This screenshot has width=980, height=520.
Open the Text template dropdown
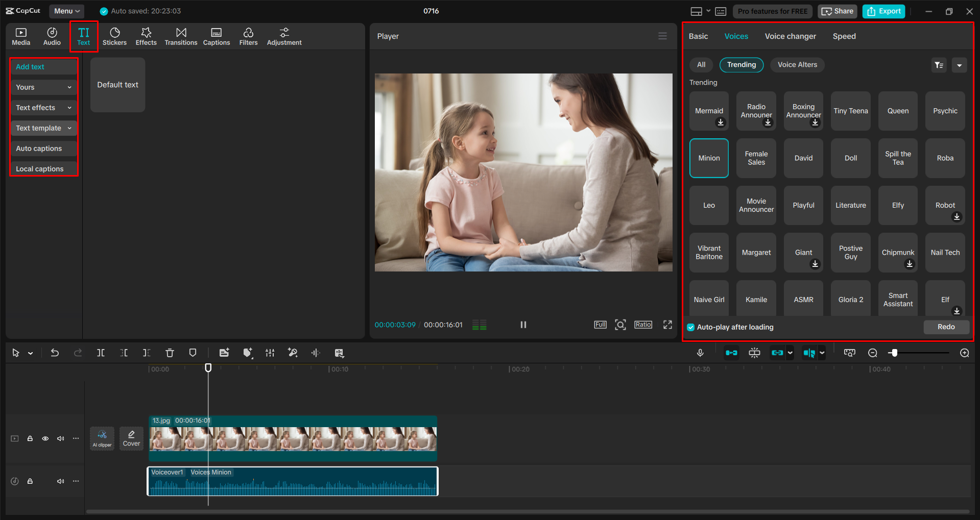click(x=43, y=128)
